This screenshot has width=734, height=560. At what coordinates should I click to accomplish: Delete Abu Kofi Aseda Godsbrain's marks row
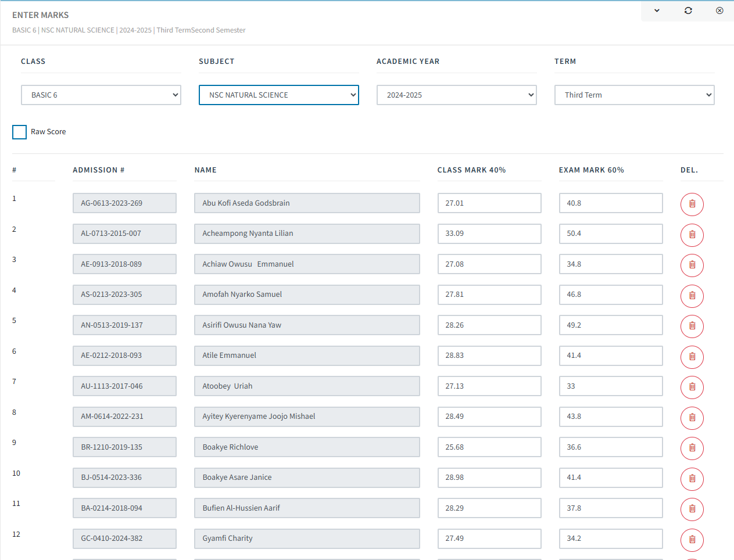(692, 204)
